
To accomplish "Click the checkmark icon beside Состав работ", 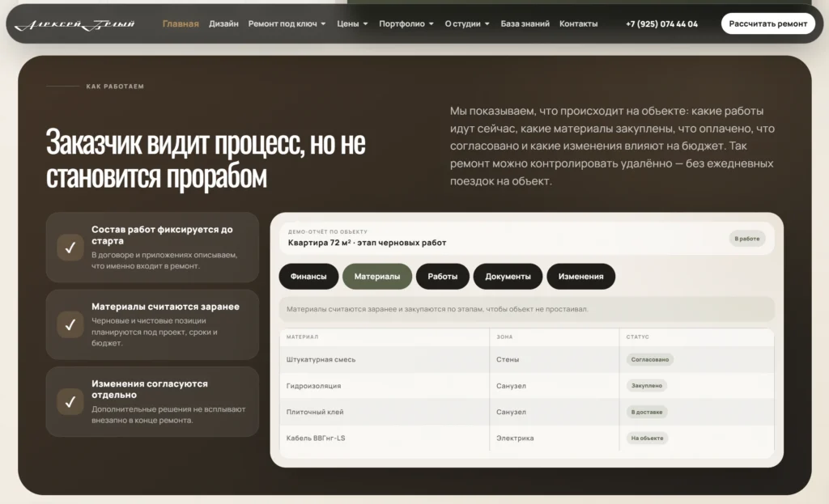I will click(x=70, y=248).
